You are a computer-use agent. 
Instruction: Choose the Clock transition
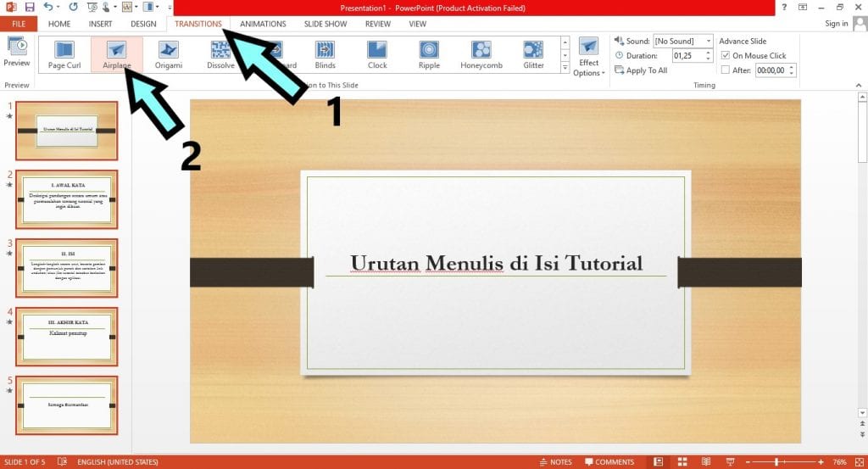click(x=377, y=54)
